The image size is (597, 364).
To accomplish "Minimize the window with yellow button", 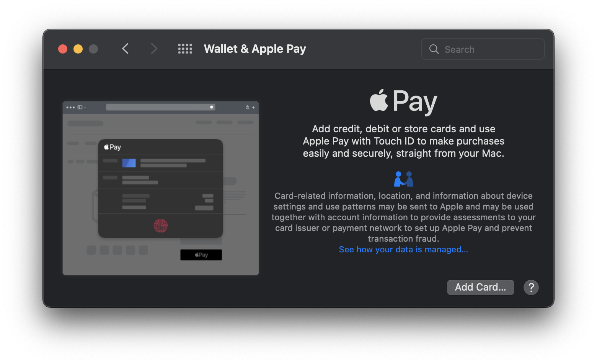I will (x=78, y=49).
